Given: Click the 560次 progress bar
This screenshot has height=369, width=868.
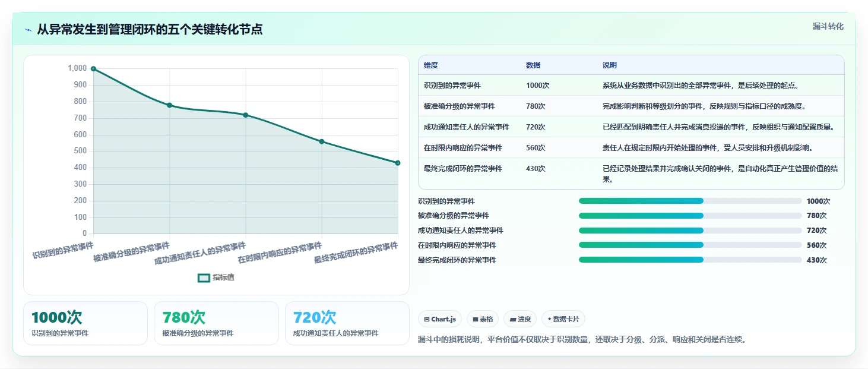Looking at the screenshot, I should point(690,245).
